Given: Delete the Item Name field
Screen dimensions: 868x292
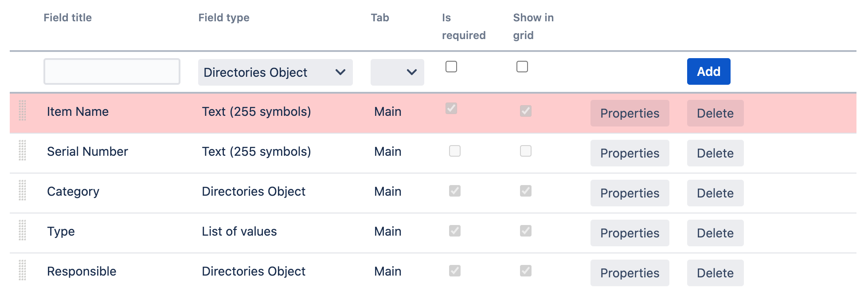Looking at the screenshot, I should click(715, 113).
